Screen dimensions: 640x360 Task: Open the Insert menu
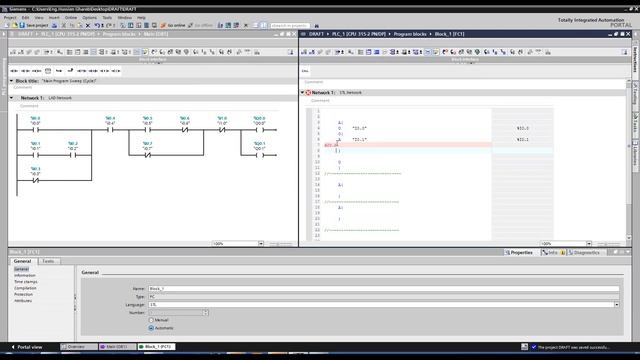(54, 18)
